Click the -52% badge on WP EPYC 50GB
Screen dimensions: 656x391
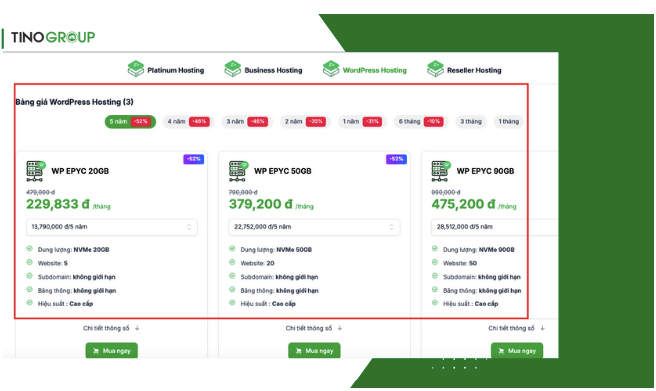396,159
